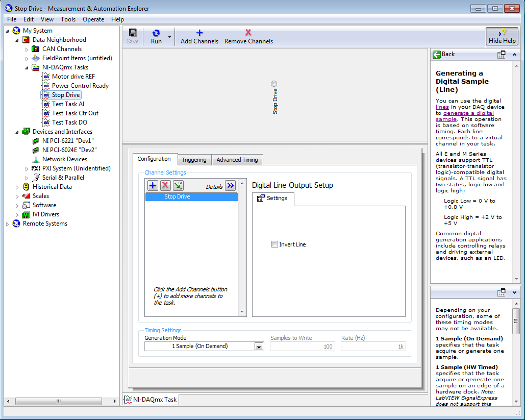This screenshot has height=420, width=525.
Task: Hide the help panel with Hide Help
Action: point(502,37)
